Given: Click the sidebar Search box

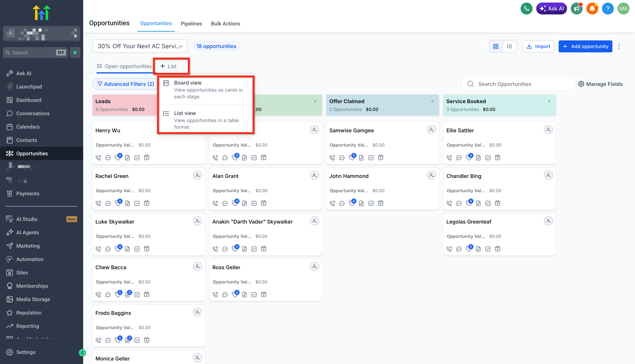Looking at the screenshot, I should (x=35, y=53).
